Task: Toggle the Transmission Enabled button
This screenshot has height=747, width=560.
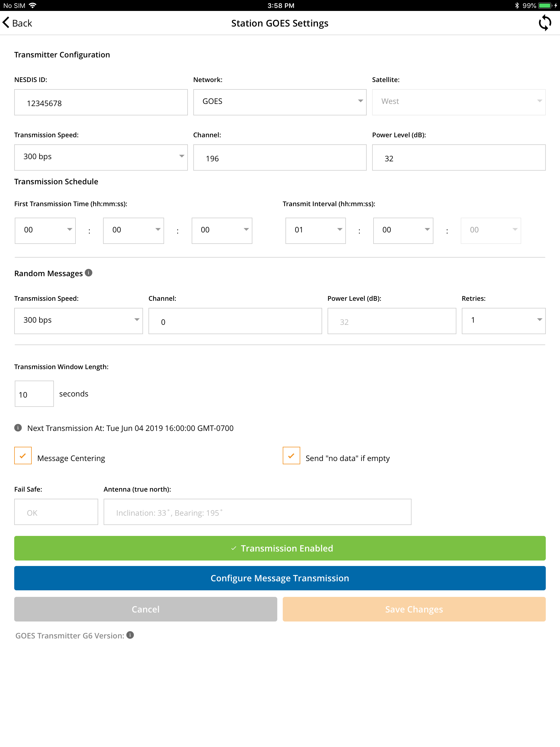Action: 280,548
